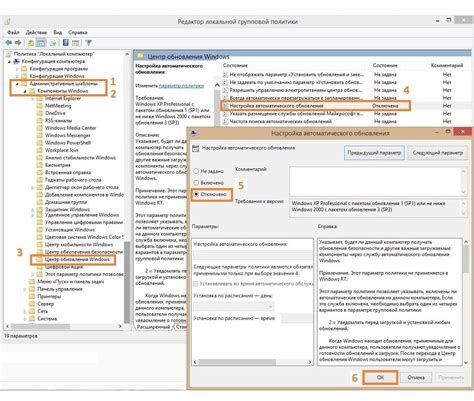Select the 'Отключено' radio button

196,194
